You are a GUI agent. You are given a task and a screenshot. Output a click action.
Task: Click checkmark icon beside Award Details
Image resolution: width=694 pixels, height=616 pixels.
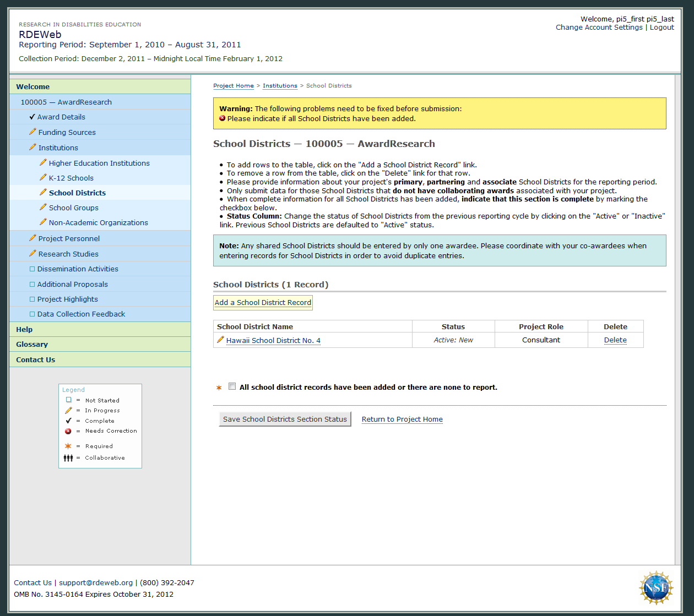(32, 117)
